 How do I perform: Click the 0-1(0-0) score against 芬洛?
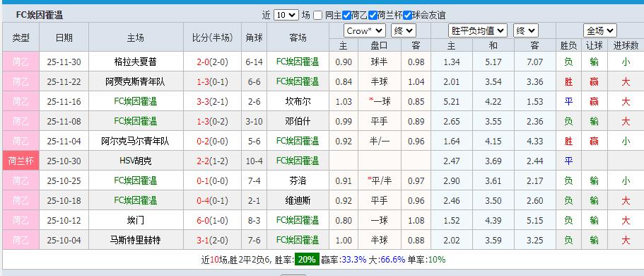tap(212, 180)
